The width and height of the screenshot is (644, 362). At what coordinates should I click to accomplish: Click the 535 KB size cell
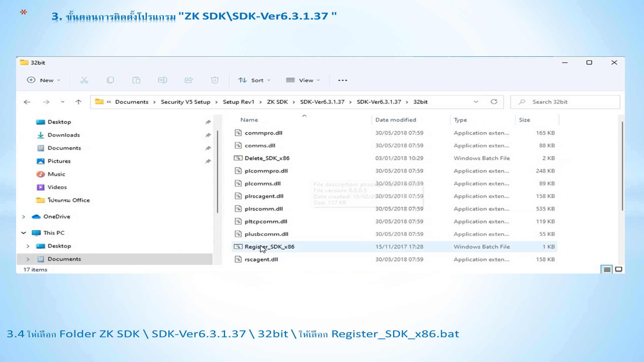pos(545,209)
